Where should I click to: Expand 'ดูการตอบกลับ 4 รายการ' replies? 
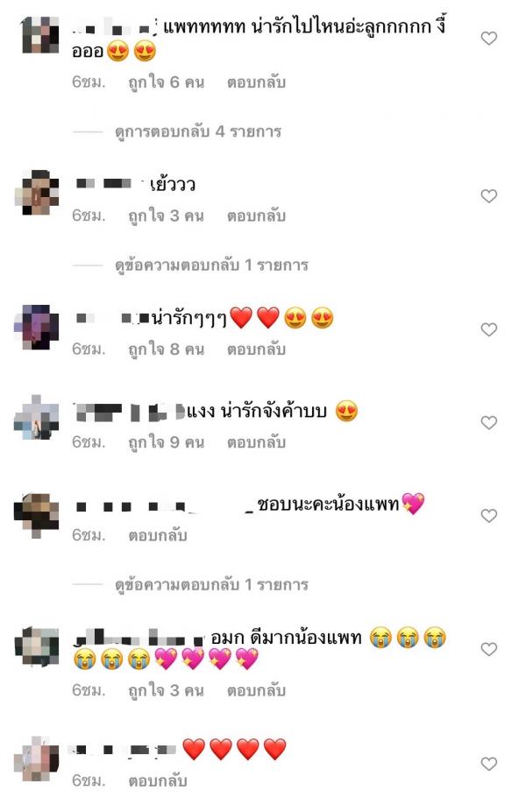198,131
